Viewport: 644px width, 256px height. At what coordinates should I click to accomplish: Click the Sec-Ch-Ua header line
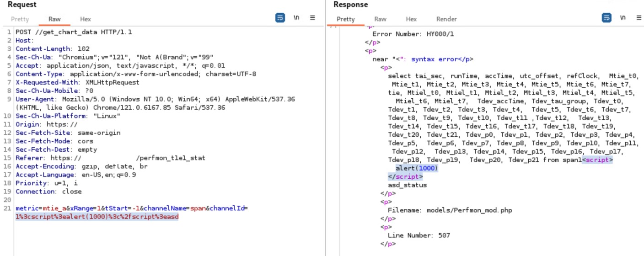[x=114, y=57]
